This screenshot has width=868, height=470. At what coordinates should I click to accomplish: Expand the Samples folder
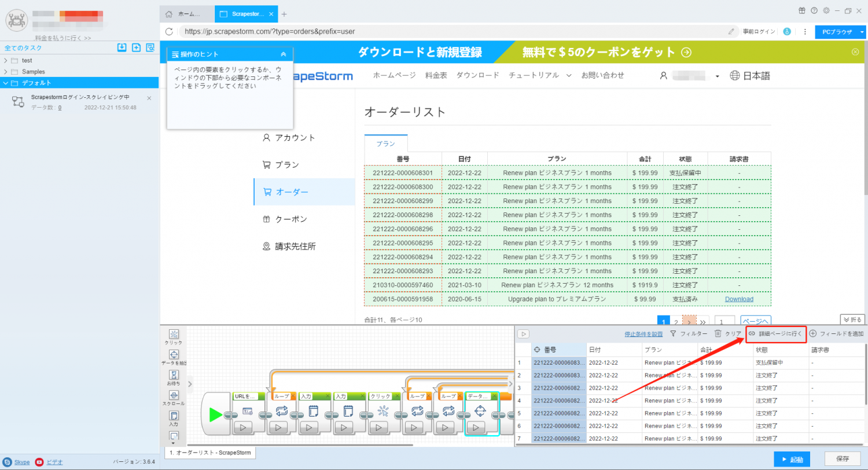click(x=6, y=72)
